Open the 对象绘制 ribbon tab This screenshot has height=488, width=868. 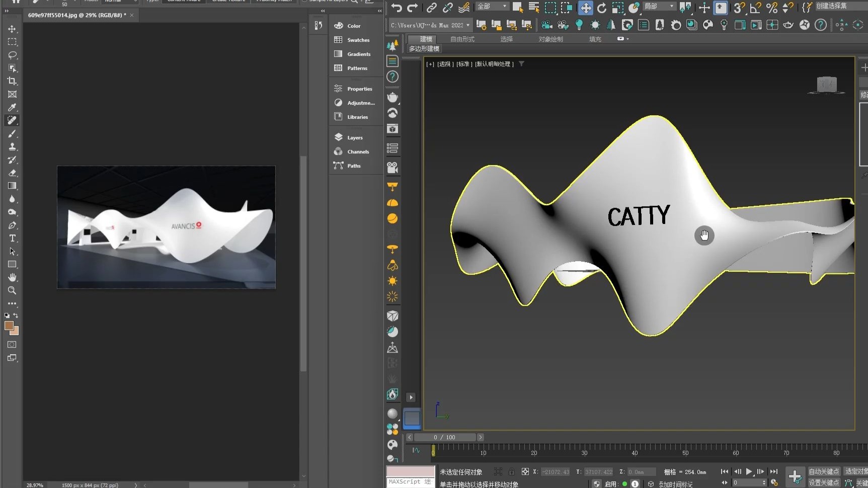click(550, 39)
